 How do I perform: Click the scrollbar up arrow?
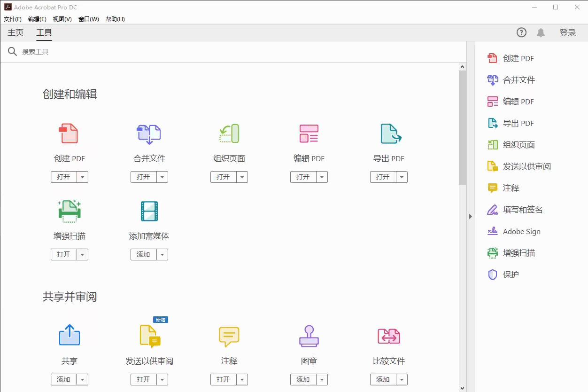tap(462, 67)
